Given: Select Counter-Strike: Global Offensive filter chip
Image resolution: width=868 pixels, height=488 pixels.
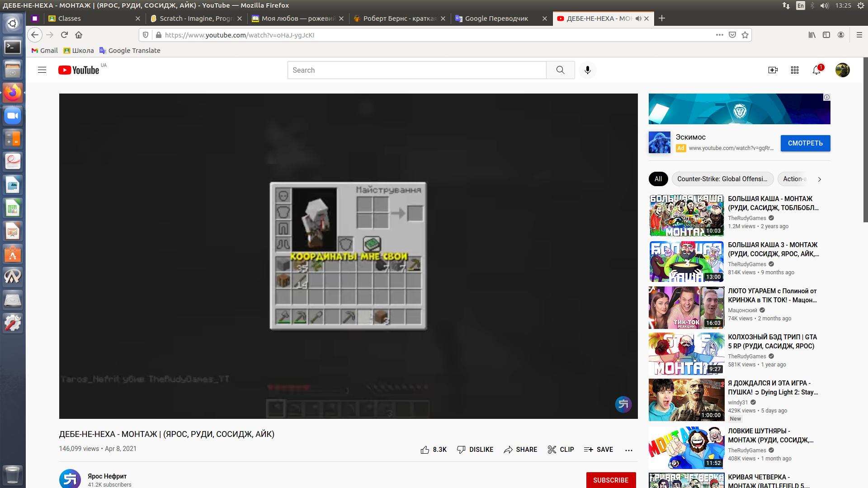Looking at the screenshot, I should coord(722,179).
